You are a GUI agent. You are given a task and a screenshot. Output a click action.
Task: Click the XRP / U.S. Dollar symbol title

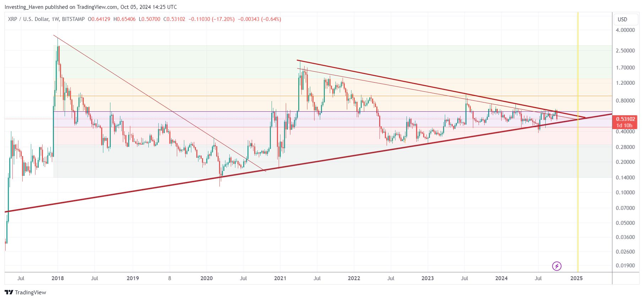point(28,19)
